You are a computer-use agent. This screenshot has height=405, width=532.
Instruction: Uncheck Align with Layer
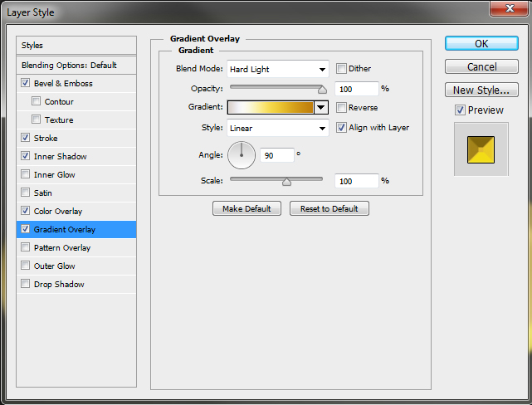pyautogui.click(x=342, y=128)
